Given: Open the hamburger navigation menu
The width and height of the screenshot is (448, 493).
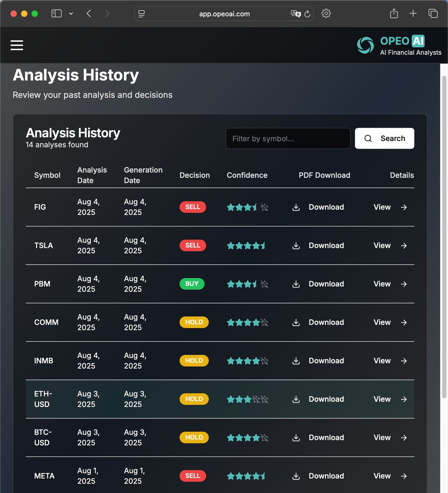Looking at the screenshot, I should 17,45.
